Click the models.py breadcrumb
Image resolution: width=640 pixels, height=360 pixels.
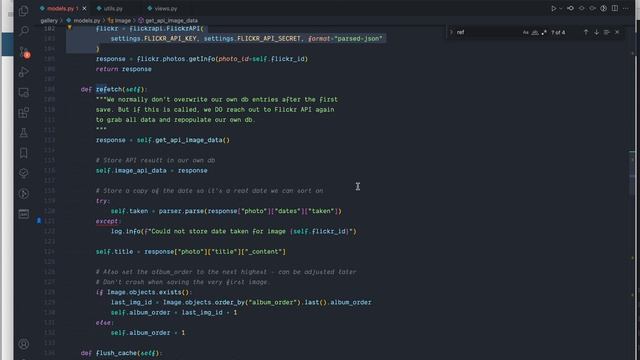pos(87,20)
